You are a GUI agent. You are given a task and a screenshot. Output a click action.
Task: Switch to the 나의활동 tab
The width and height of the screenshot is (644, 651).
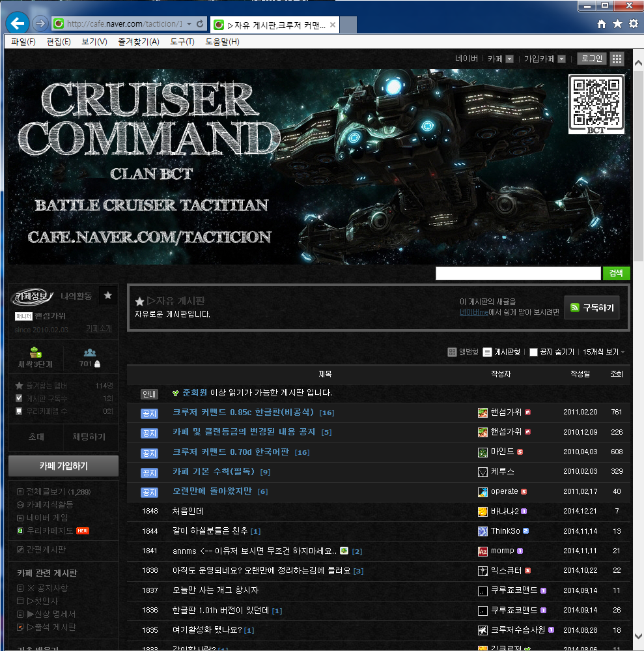pos(76,296)
